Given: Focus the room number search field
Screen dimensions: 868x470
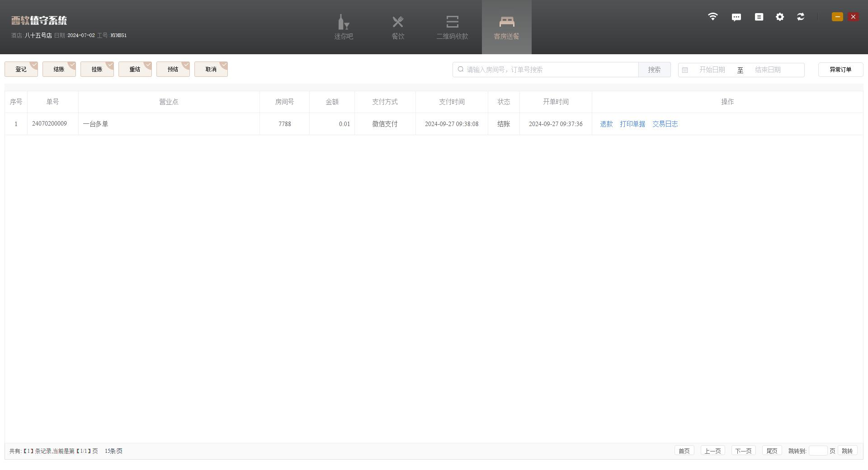Looking at the screenshot, I should 549,70.
